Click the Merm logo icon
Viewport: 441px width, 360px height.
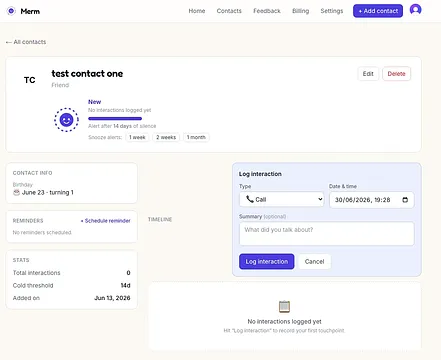(11, 11)
